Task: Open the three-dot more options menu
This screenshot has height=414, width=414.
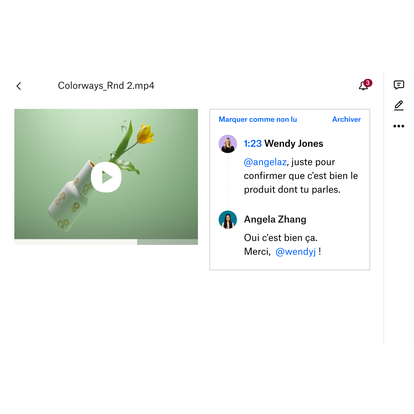Action: coord(399,126)
